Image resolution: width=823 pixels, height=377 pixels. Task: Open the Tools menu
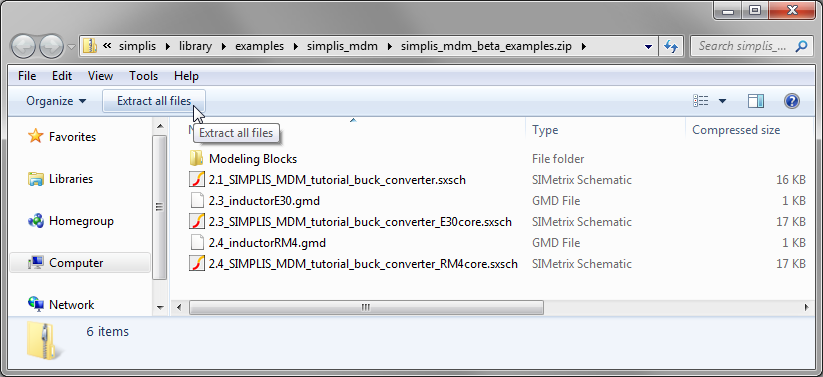(x=143, y=76)
